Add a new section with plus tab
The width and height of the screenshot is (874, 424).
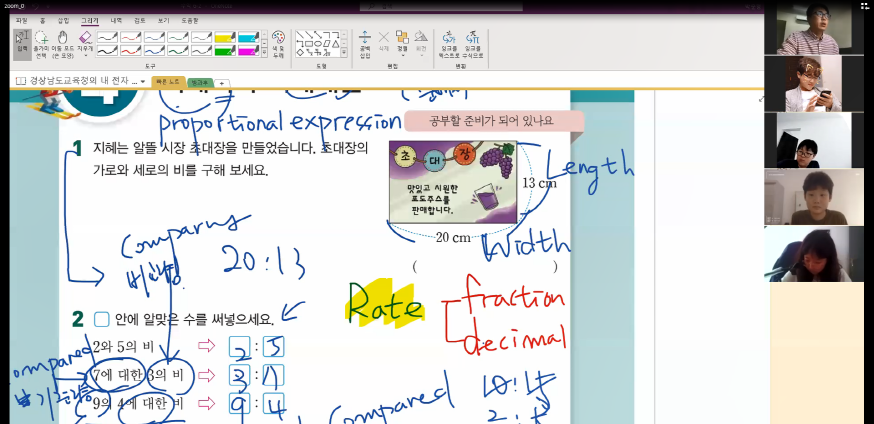(222, 83)
